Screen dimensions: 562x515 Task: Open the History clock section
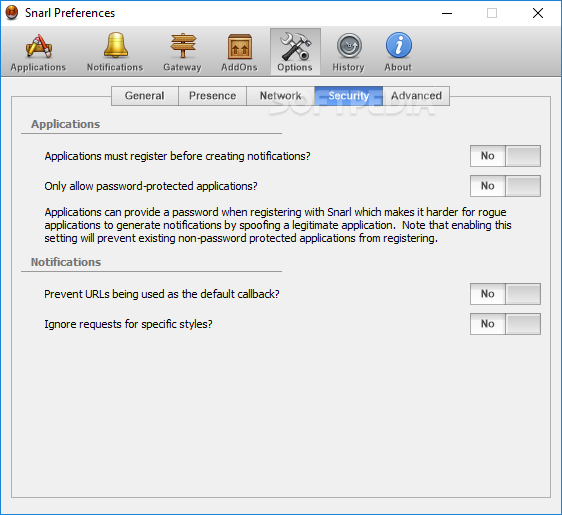coord(348,52)
